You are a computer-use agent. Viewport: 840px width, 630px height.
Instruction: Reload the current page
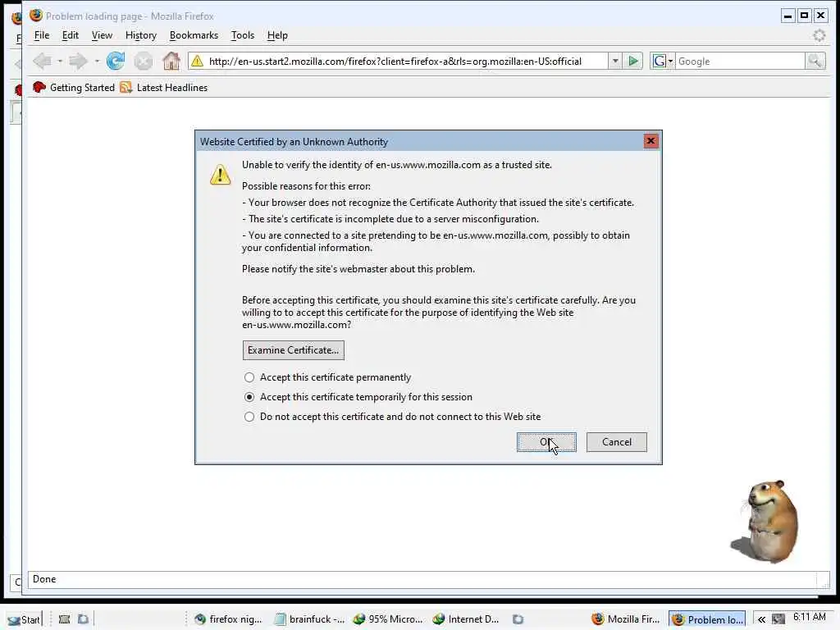tap(115, 61)
